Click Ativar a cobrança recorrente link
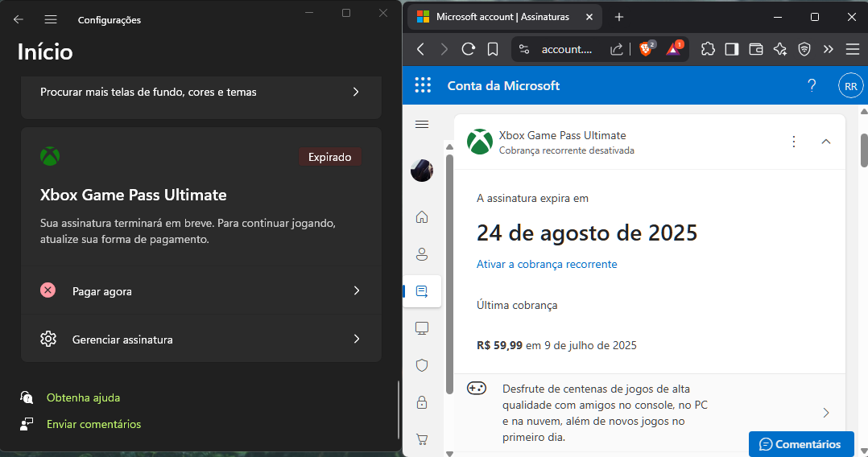The height and width of the screenshot is (457, 868). [x=547, y=264]
